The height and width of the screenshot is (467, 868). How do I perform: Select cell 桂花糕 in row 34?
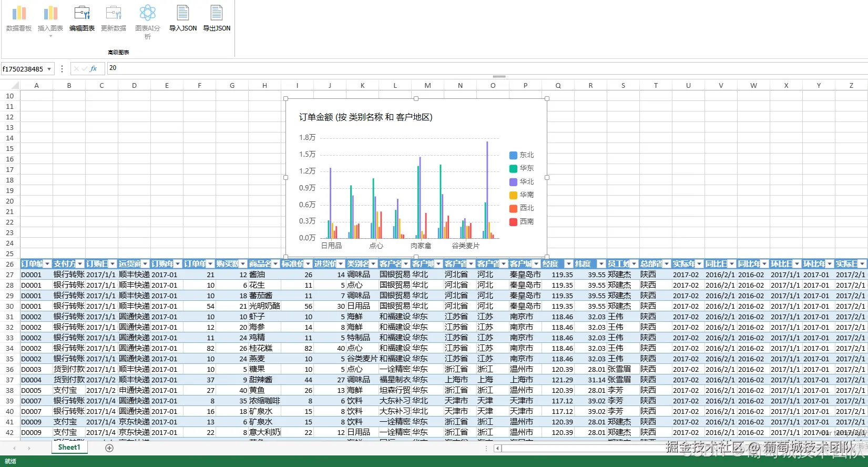(264, 348)
